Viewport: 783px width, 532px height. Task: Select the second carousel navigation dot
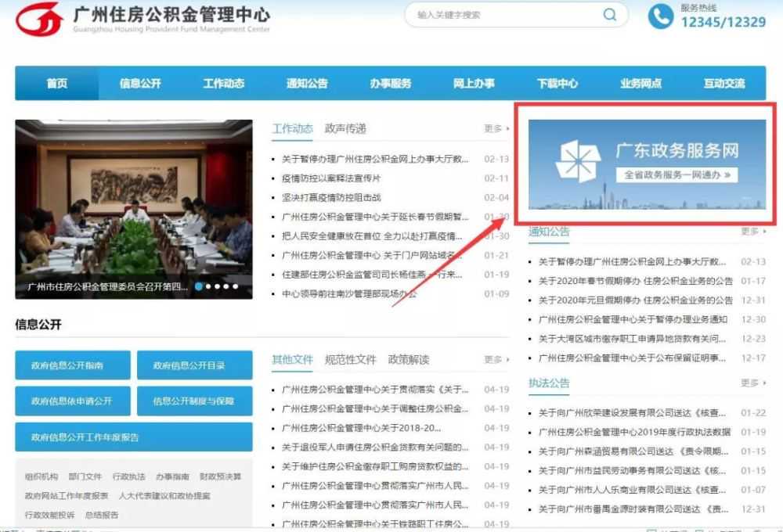207,286
